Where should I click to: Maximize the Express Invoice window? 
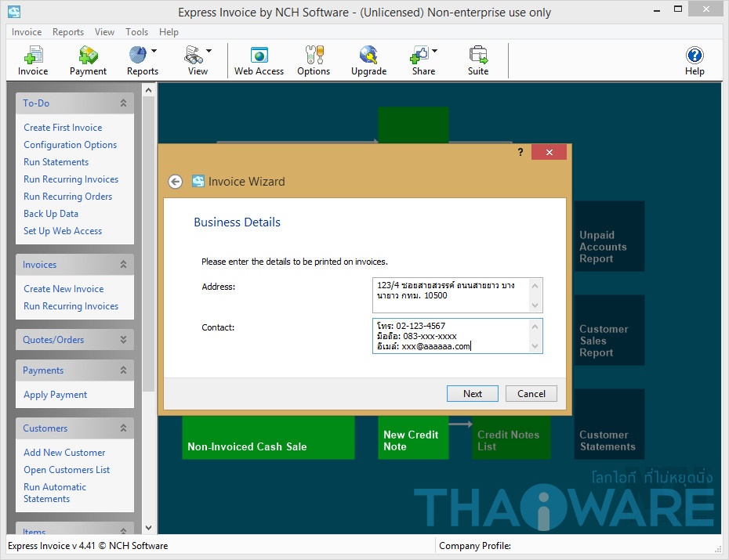tap(678, 9)
